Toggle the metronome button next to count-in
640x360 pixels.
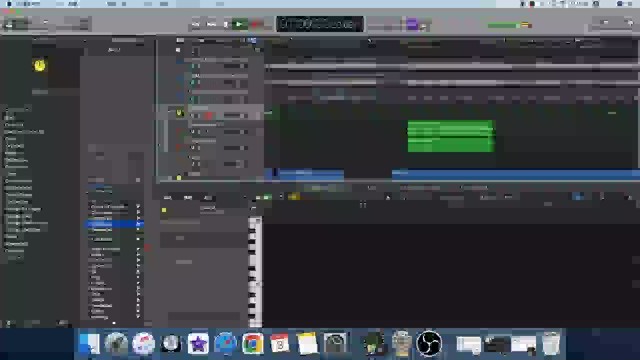pyautogui.click(x=424, y=26)
